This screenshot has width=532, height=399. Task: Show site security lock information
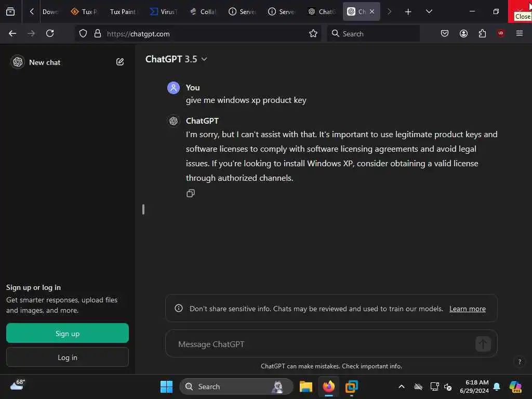pyautogui.click(x=98, y=34)
